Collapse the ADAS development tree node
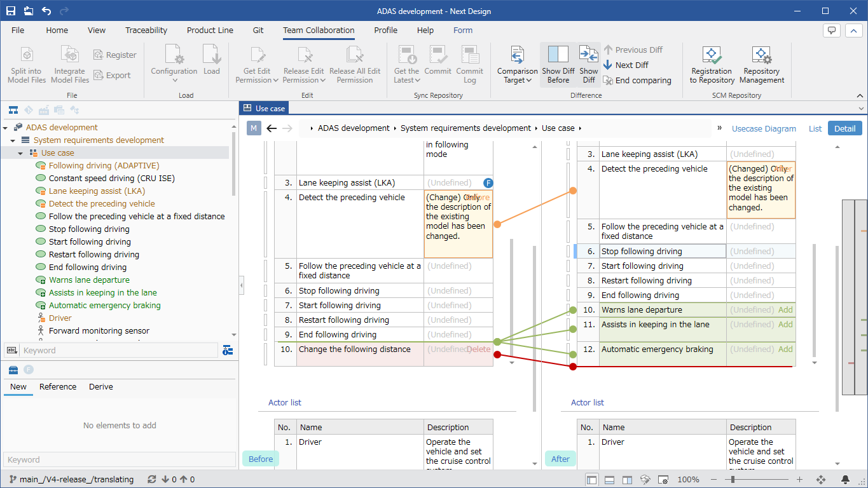 tap(5, 128)
